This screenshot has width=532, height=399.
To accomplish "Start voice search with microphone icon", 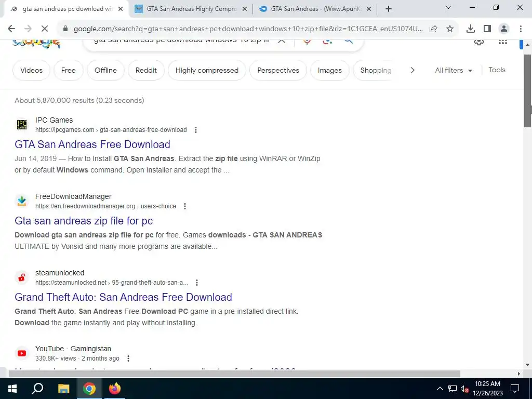I will 307,41.
